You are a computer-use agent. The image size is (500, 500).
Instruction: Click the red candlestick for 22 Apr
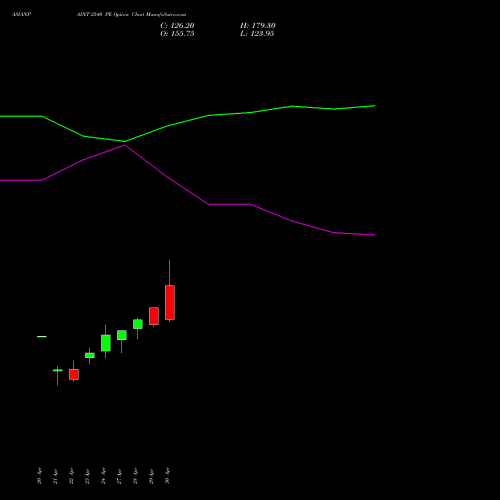click(x=74, y=374)
